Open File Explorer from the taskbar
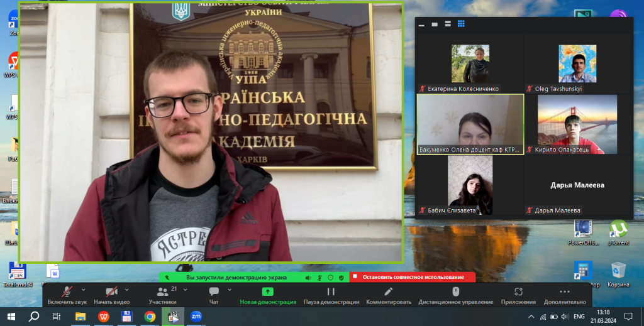The width and height of the screenshot is (644, 326). [x=80, y=317]
